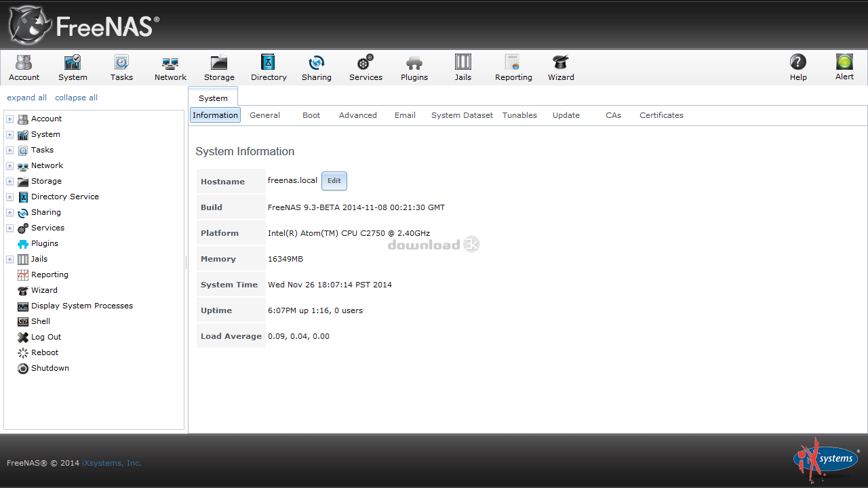Click the Sharing icon in top toolbar
The image size is (868, 488).
coord(316,68)
